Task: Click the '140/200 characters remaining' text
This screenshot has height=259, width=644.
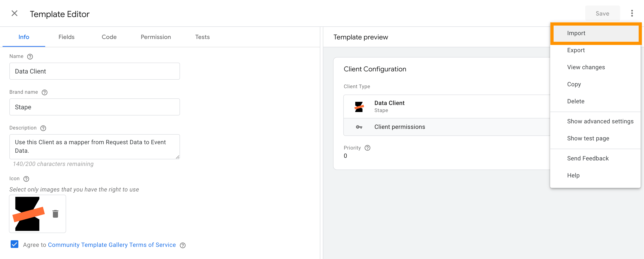Action: (53, 164)
